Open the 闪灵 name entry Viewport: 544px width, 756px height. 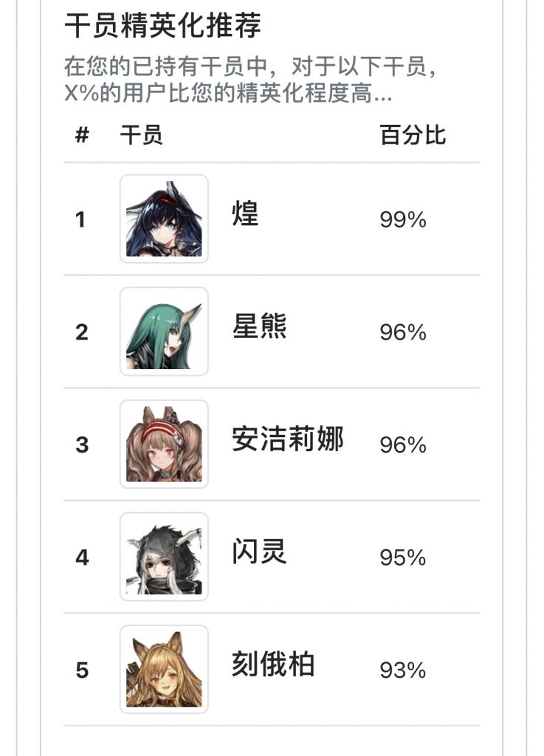tap(259, 552)
